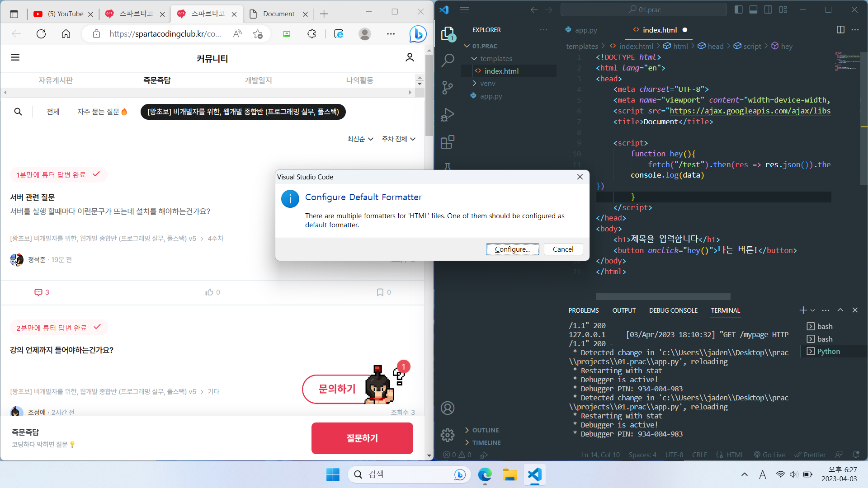Click Configure... in the formatter dialog
The width and height of the screenshot is (868, 488).
point(512,249)
